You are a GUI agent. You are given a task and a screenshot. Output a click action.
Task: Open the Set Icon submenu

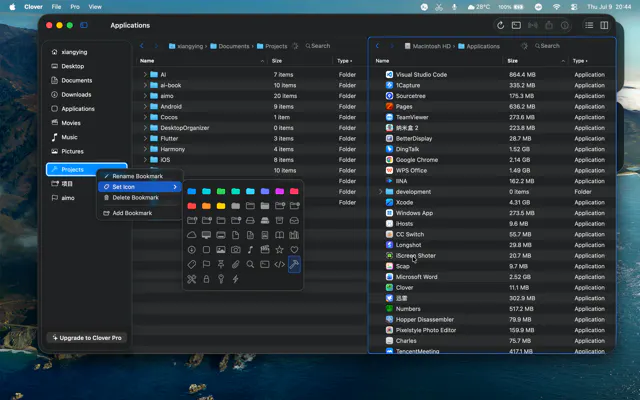pos(140,187)
